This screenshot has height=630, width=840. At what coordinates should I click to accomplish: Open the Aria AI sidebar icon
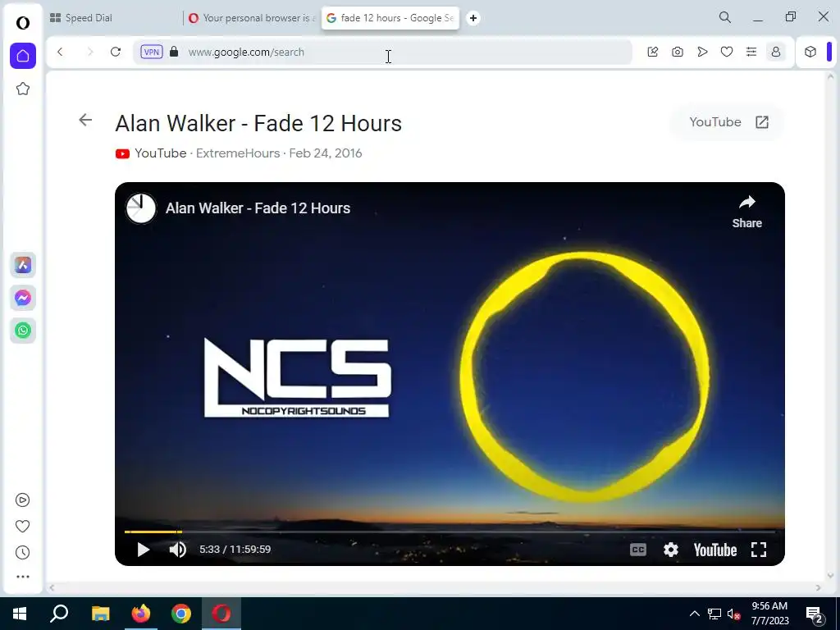(22, 265)
